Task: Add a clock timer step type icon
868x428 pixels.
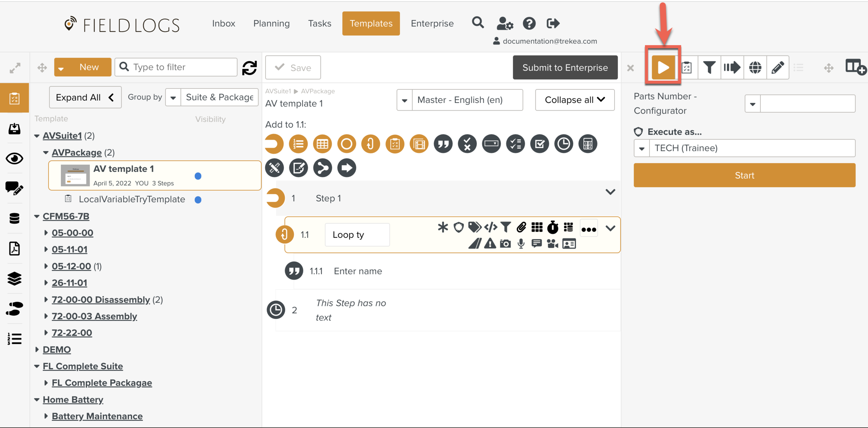Action: click(564, 144)
